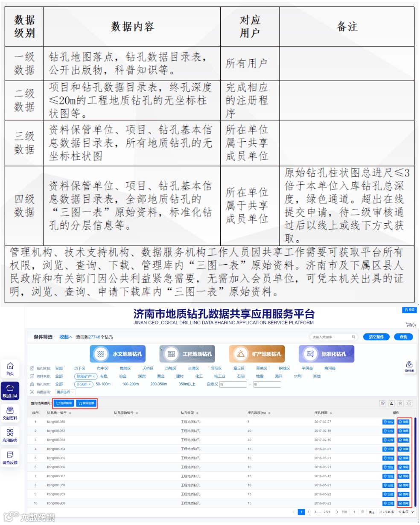The width and height of the screenshot is (420, 525).
Task: Collapse the filter with 收起
Action: point(66,337)
